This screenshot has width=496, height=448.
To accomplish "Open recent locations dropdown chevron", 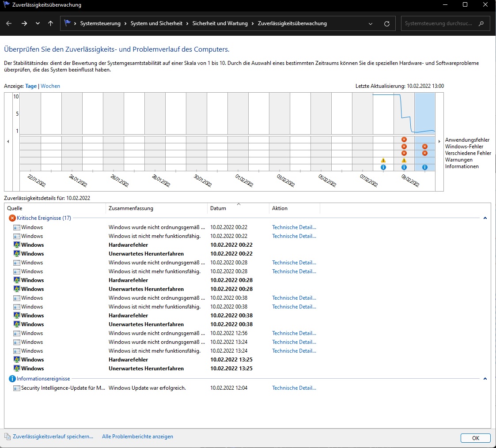I will click(38, 23).
